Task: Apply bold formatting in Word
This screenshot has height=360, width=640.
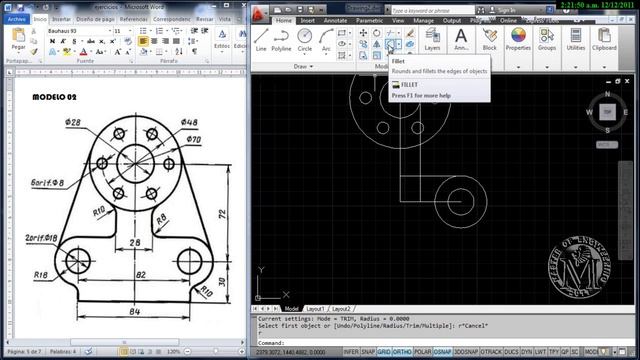Action: click(x=52, y=41)
